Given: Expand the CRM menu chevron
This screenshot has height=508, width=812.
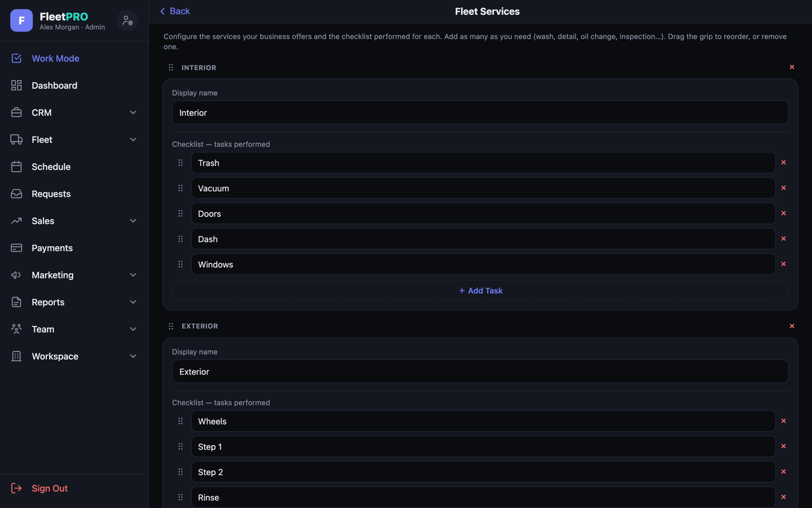Looking at the screenshot, I should [133, 112].
